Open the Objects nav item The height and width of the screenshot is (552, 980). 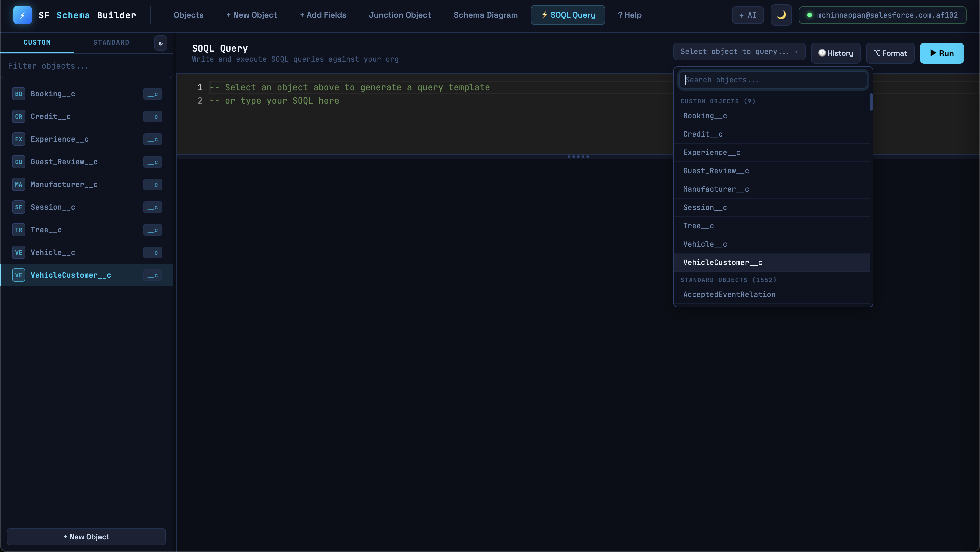pyautogui.click(x=189, y=15)
